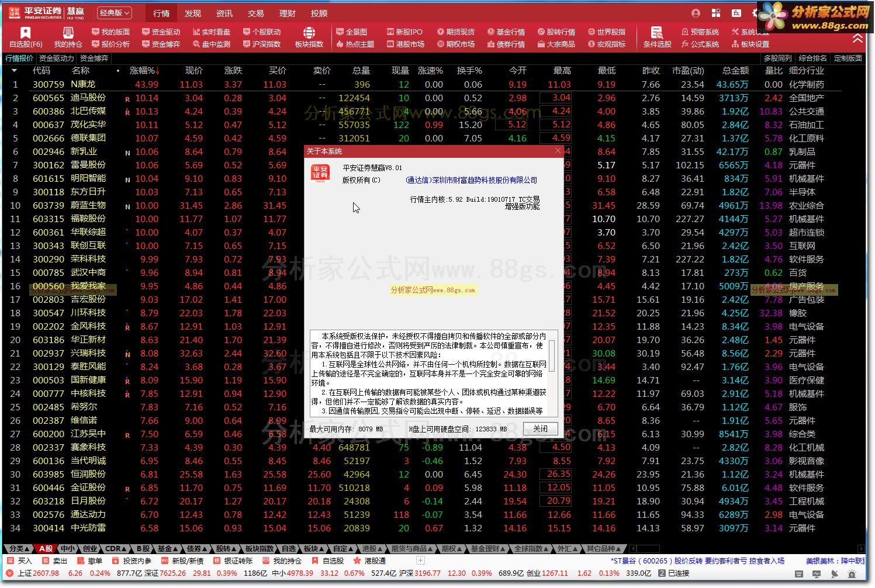Switch to the 行情 main menu tab
Screen dimensions: 875x588
161,13
